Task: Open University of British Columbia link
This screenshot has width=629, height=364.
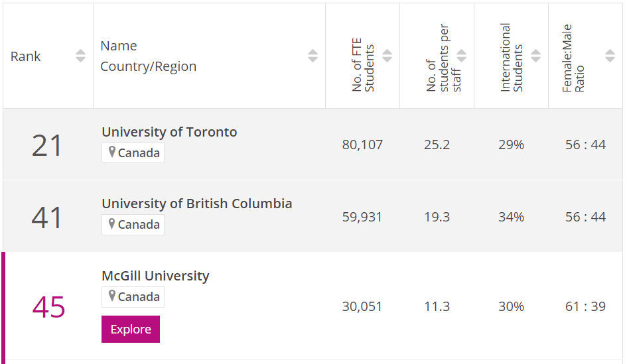Action: (x=196, y=204)
